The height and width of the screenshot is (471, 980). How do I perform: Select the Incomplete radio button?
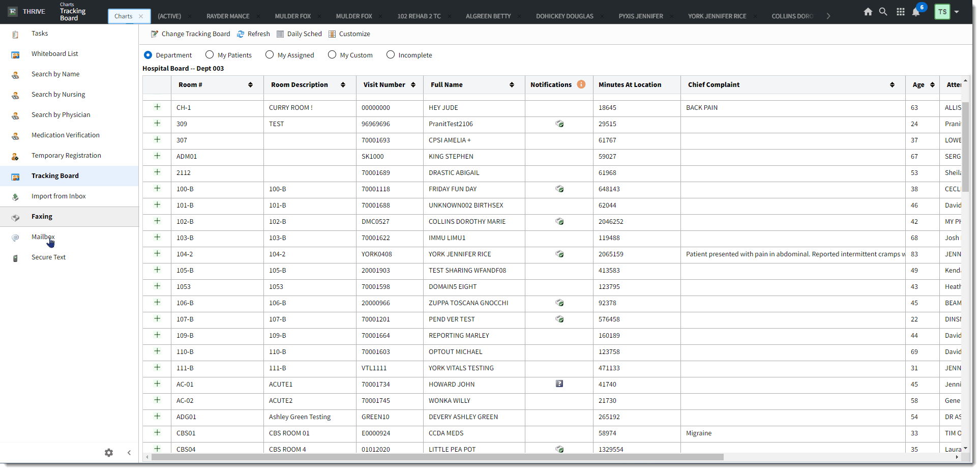coord(391,54)
